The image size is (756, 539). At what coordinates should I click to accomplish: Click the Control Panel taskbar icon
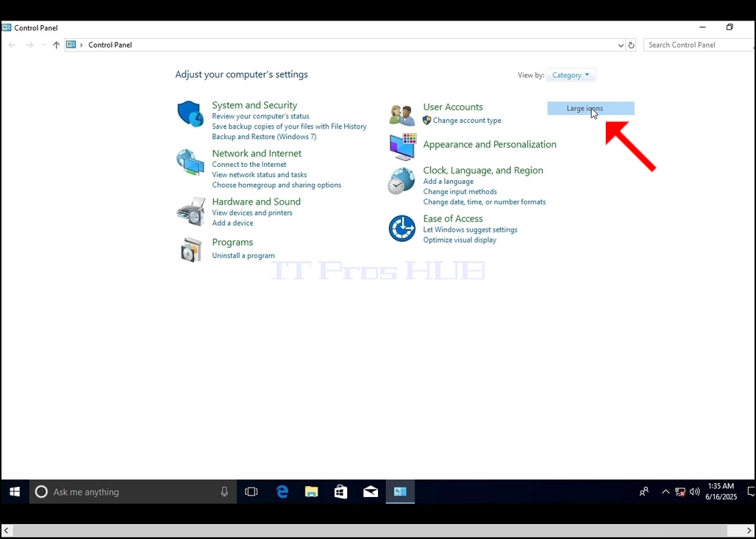point(400,492)
